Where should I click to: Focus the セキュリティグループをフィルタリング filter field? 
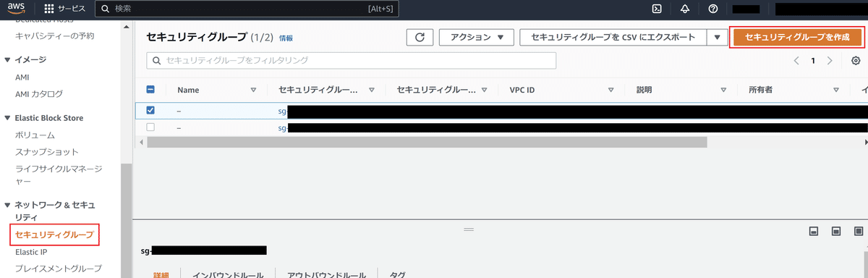coord(352,60)
